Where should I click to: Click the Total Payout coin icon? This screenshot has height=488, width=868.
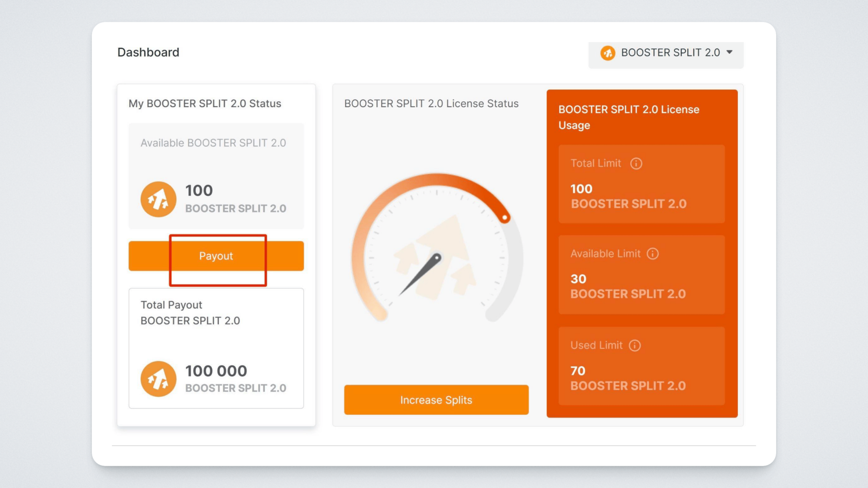coord(158,379)
